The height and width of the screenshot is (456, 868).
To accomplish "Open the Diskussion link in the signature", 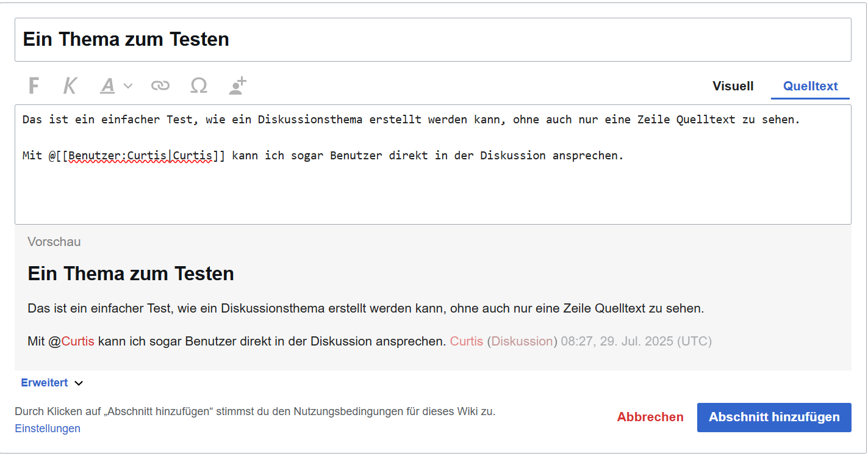I will coord(522,341).
